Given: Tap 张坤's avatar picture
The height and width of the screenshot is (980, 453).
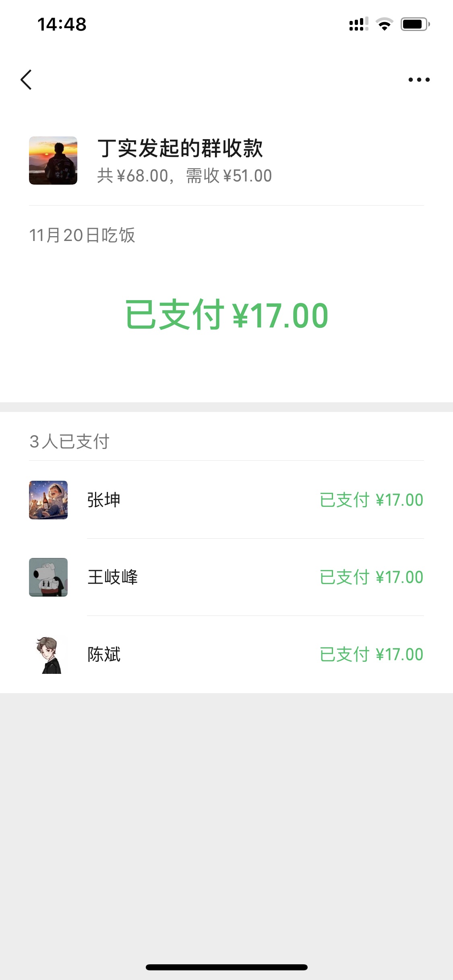Looking at the screenshot, I should click(x=48, y=500).
